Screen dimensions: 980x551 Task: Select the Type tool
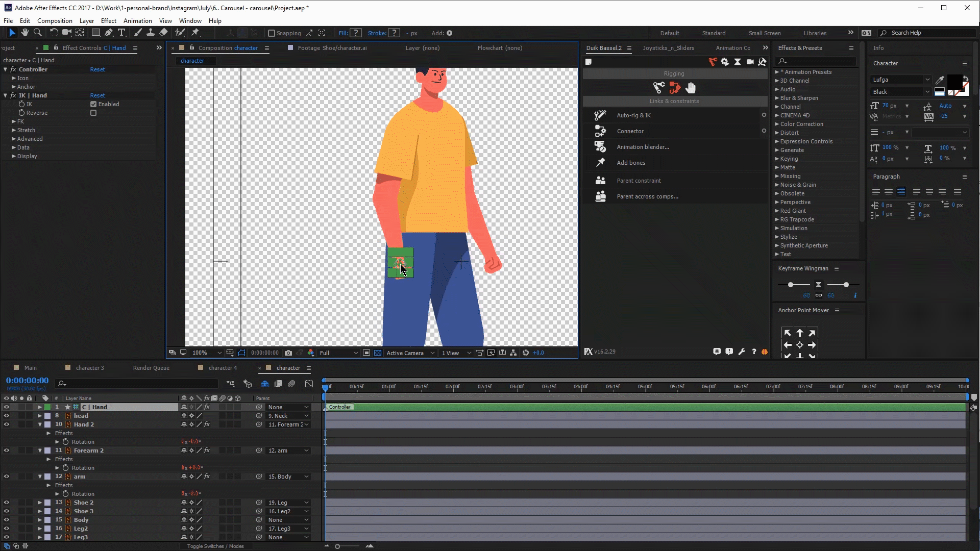point(121,33)
